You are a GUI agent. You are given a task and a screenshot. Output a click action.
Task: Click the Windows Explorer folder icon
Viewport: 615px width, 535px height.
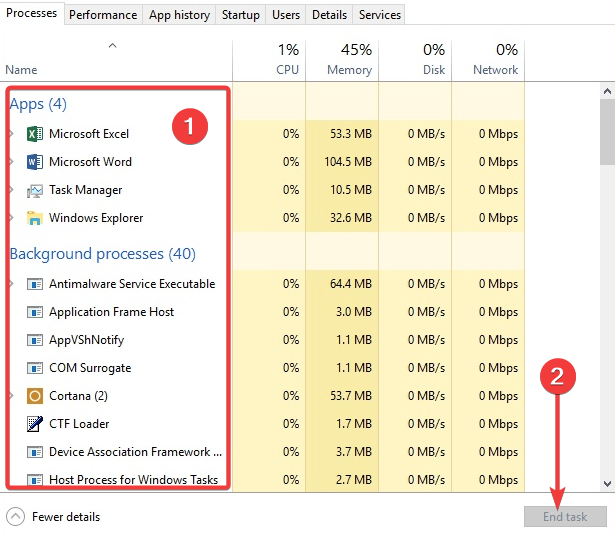[35, 218]
